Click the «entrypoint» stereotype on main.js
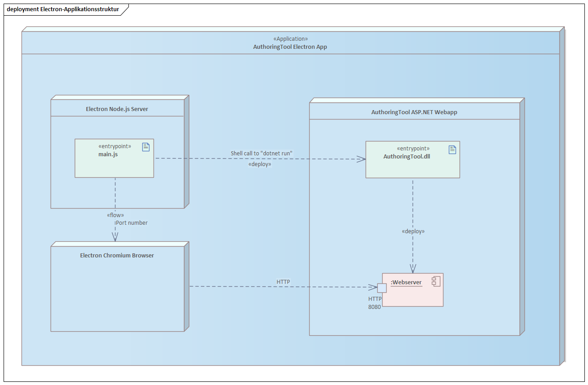The width and height of the screenshot is (588, 385). point(114,146)
